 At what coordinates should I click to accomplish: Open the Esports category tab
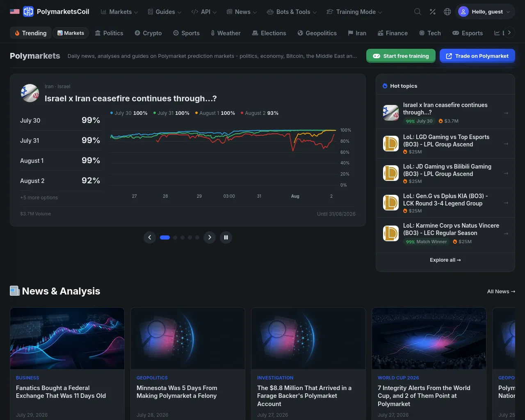[468, 33]
